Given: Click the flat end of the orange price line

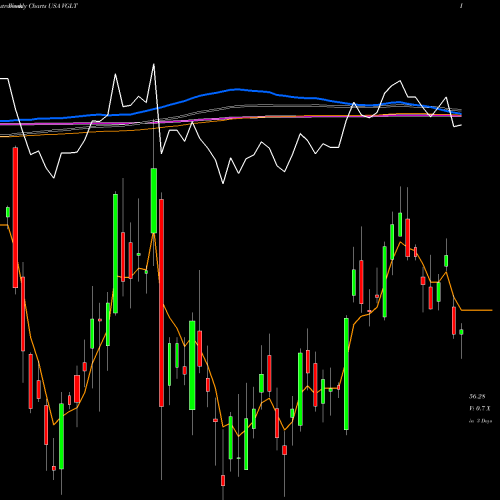Looking at the screenshot, I should [x=477, y=310].
